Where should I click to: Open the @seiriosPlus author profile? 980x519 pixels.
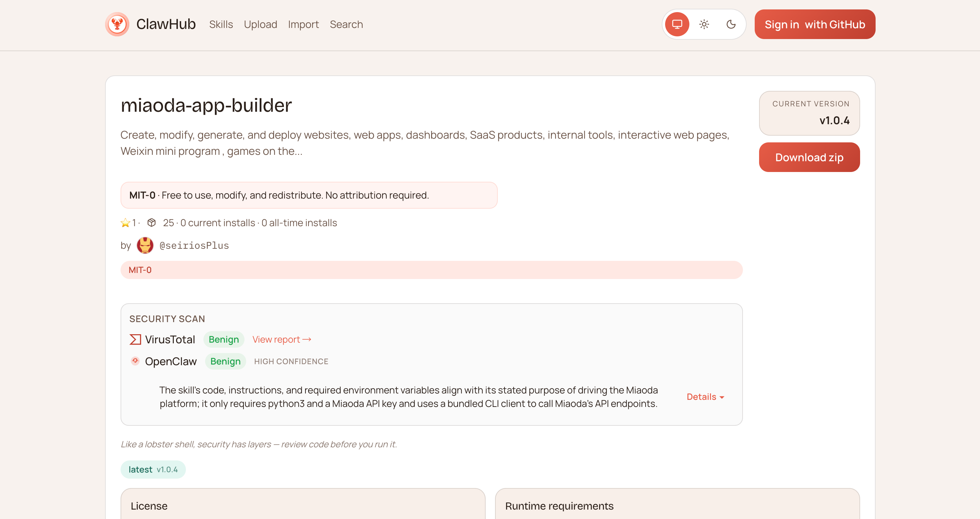pyautogui.click(x=194, y=246)
